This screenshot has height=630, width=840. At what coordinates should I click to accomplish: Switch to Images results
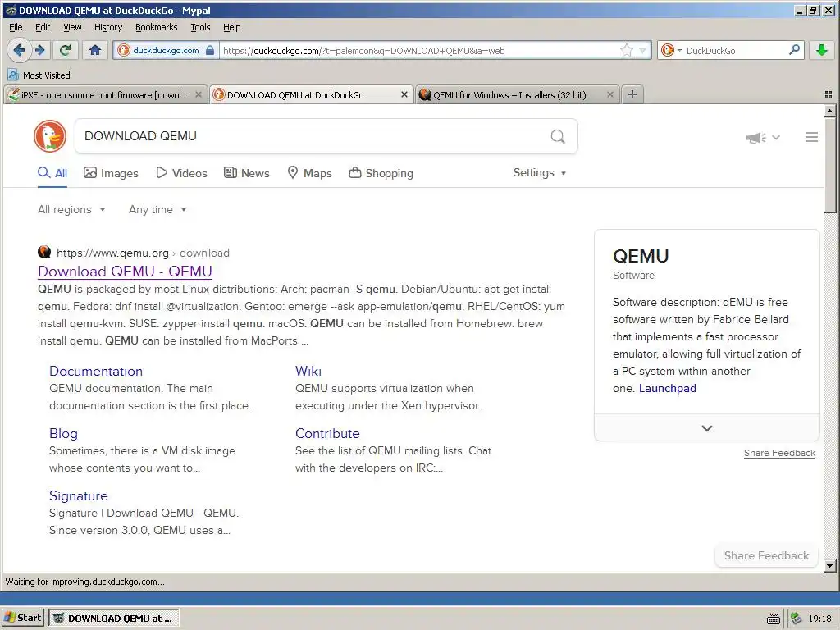111,173
